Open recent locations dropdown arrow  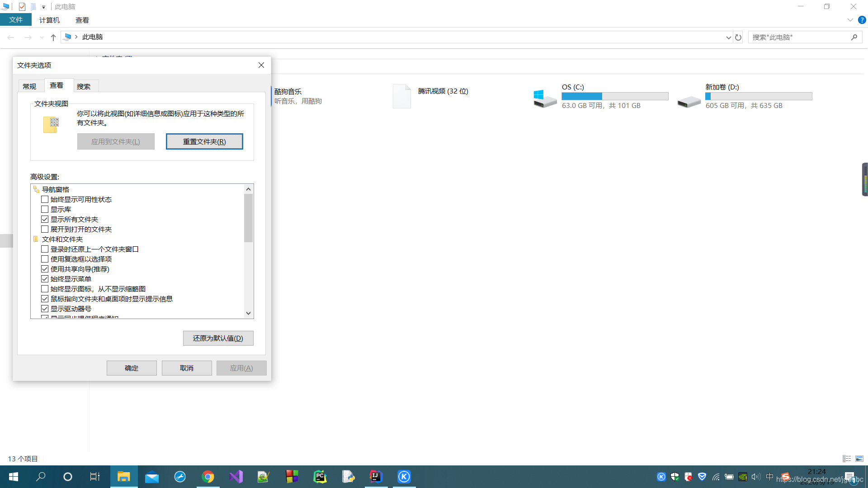[42, 38]
